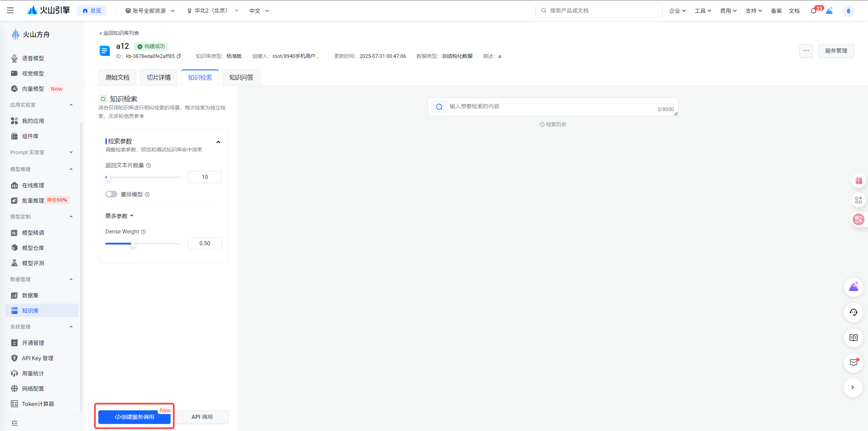Click the help icon next to 重排模型
This screenshot has width=868, height=431.
(147, 194)
